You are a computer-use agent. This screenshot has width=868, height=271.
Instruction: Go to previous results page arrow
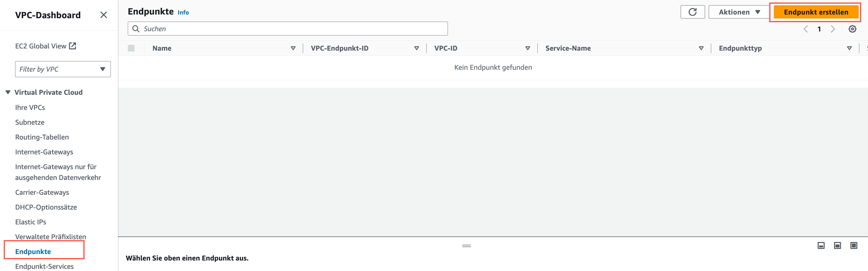[x=806, y=29]
